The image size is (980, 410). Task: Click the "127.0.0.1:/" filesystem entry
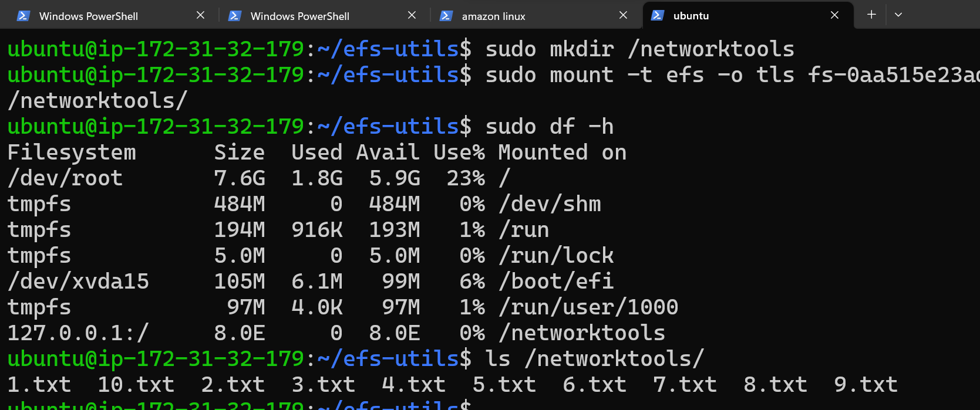point(78,333)
